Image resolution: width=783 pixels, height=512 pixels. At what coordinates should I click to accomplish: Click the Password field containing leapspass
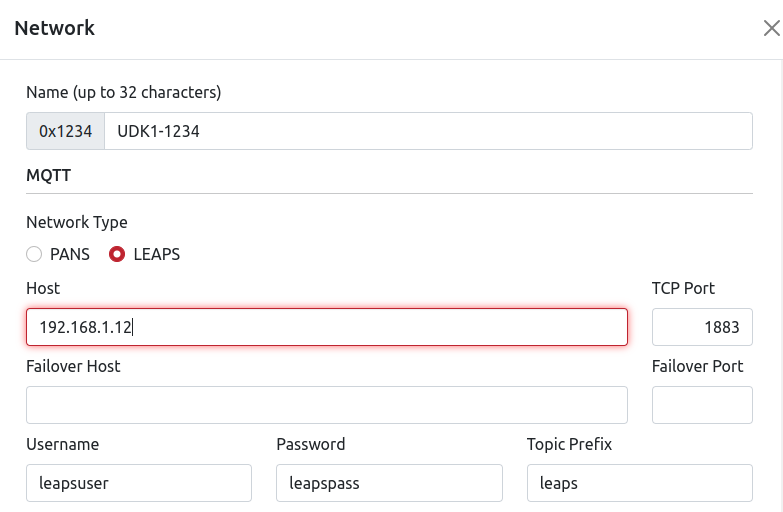(389, 483)
